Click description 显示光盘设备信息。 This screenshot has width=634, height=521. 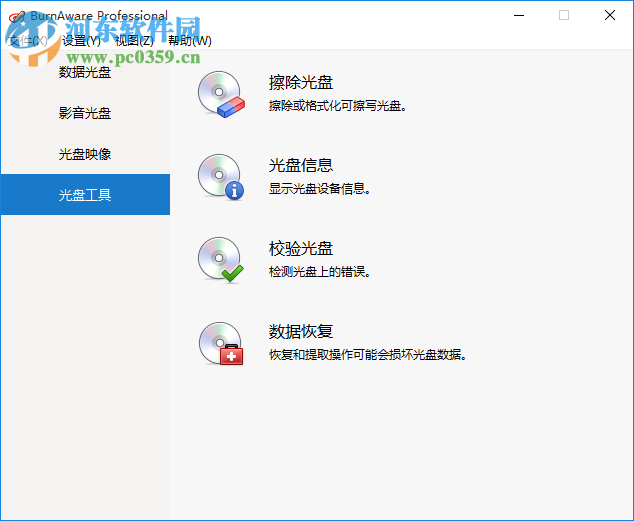point(319,189)
